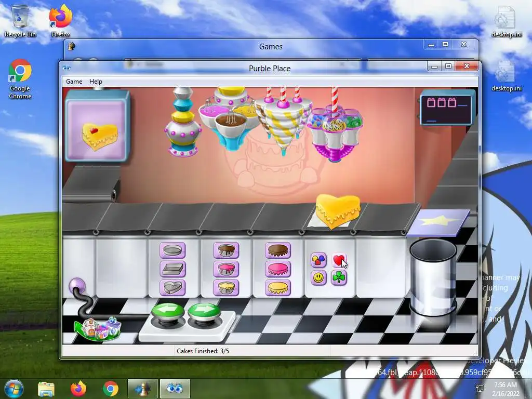532x399 pixels.
Task: Open the Recycle Bin desktop icon
Action: pos(20,21)
